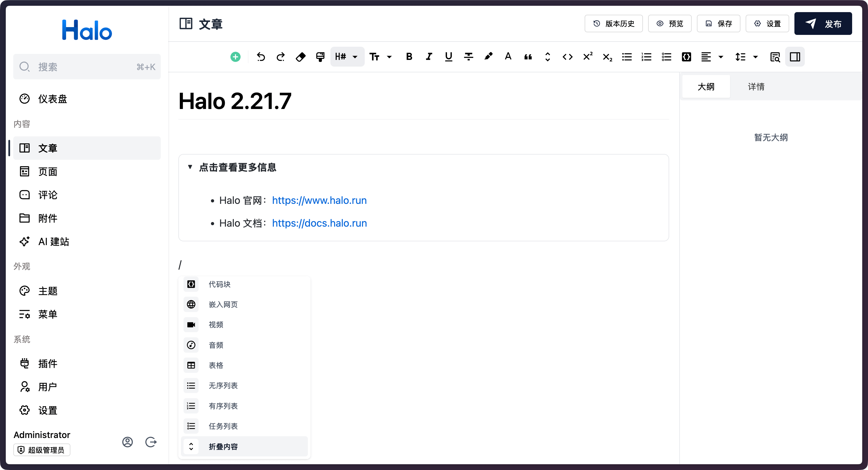Open find and replace tool
This screenshot has width=868, height=470.
[775, 57]
